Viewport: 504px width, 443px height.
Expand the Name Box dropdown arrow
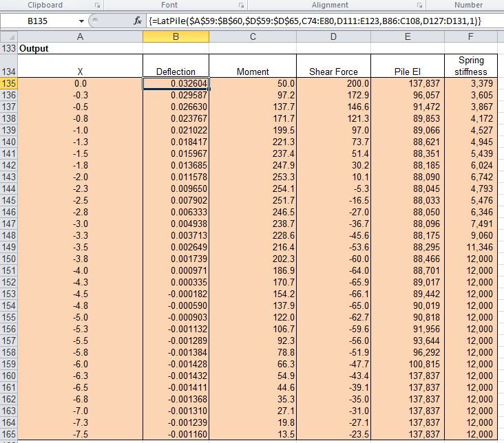83,21
